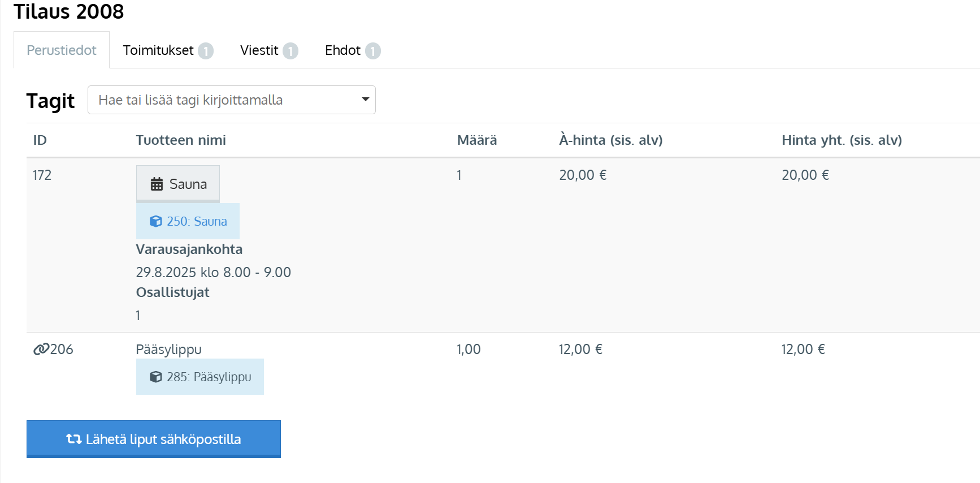980x483 pixels.
Task: Click the Viestit count badge
Action: point(290,51)
